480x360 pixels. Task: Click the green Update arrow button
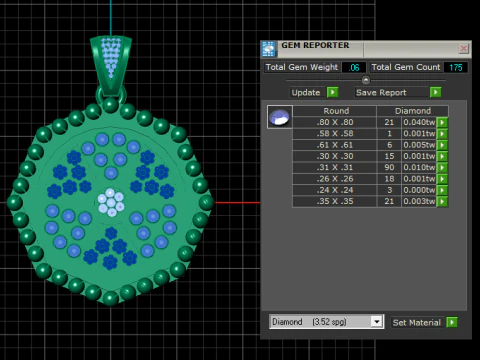click(x=332, y=92)
